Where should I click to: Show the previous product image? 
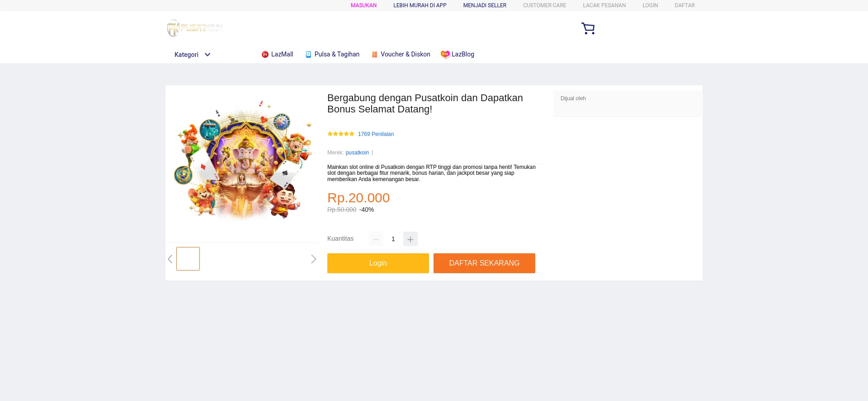point(170,259)
